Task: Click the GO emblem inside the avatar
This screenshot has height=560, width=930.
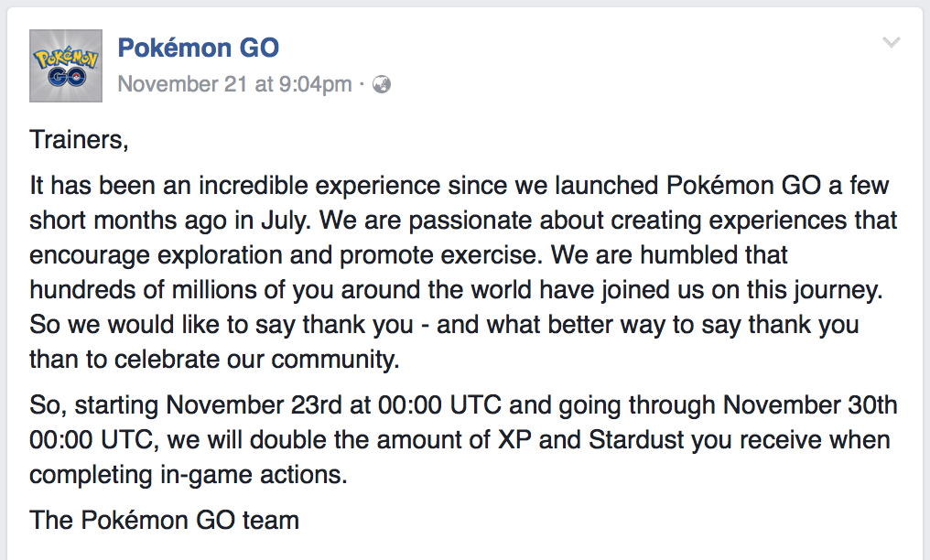Action: click(x=66, y=77)
